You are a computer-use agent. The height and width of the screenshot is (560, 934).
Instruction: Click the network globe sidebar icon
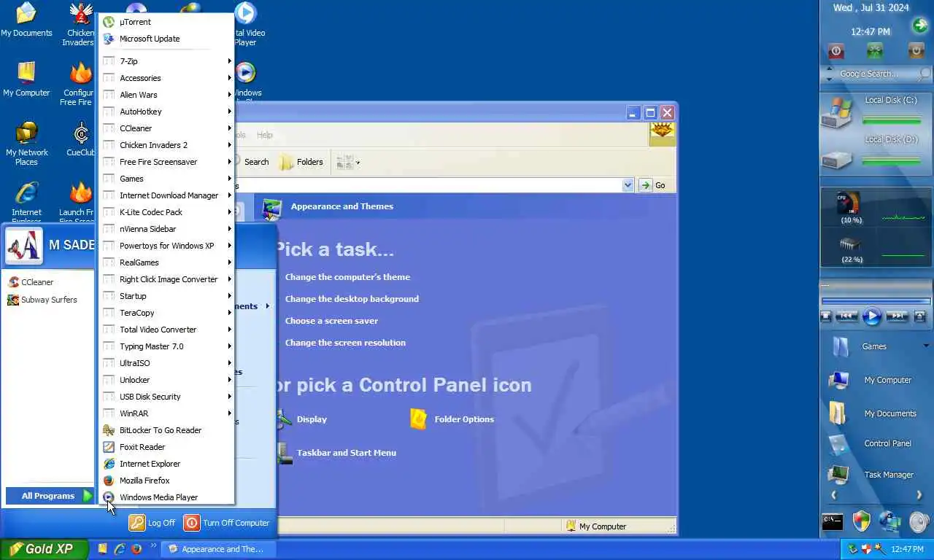coord(890,521)
